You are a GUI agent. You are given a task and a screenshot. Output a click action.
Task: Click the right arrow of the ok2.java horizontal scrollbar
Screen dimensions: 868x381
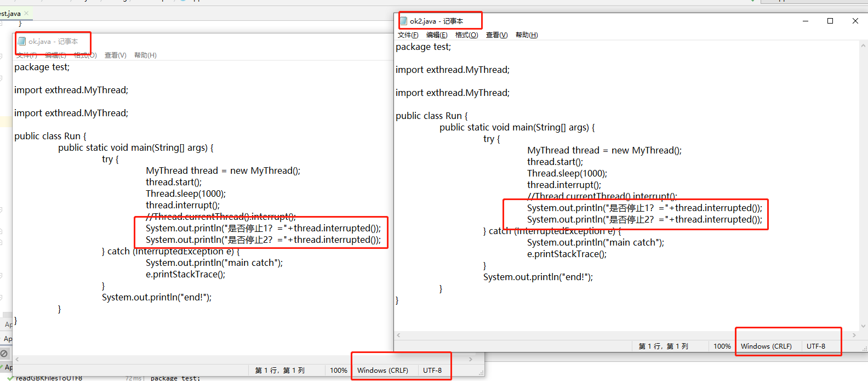[x=854, y=335]
